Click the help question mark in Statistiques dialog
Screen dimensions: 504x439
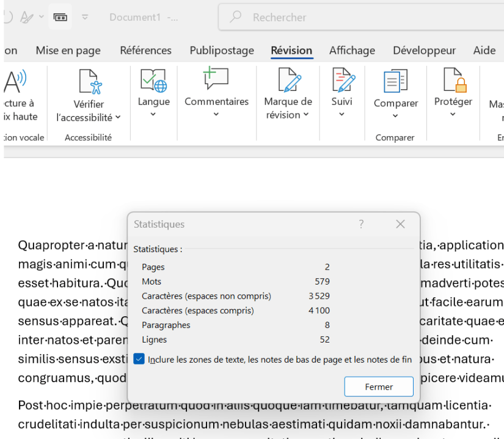point(361,225)
